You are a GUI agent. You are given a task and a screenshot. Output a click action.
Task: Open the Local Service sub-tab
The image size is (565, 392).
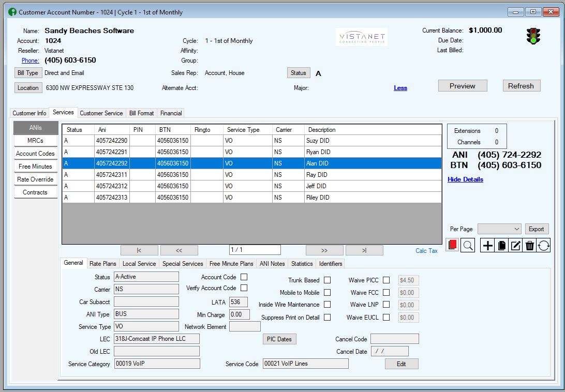(x=139, y=264)
